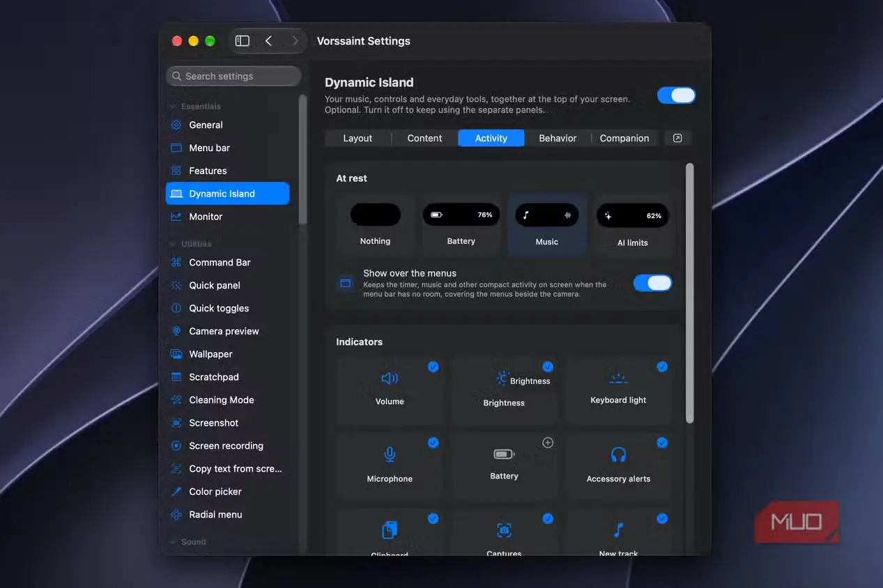This screenshot has height=588, width=883.
Task: Choose the Nothing at-rest style
Action: 375,225
